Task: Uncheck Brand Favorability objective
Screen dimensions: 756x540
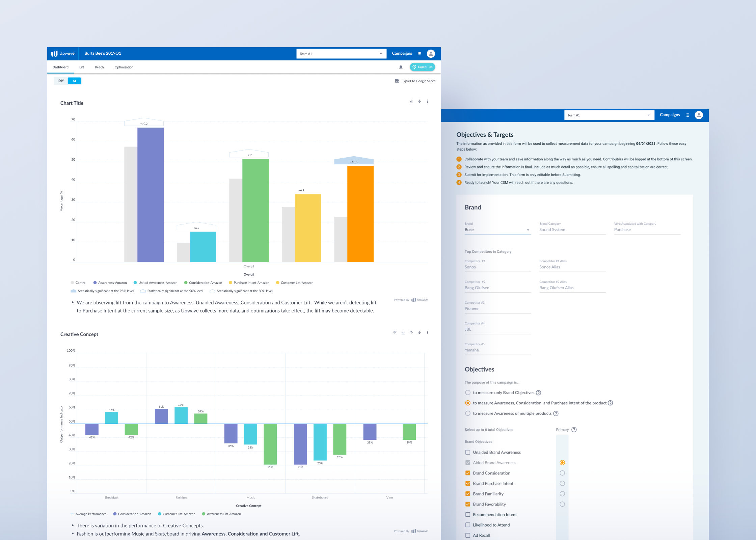Action: point(468,504)
